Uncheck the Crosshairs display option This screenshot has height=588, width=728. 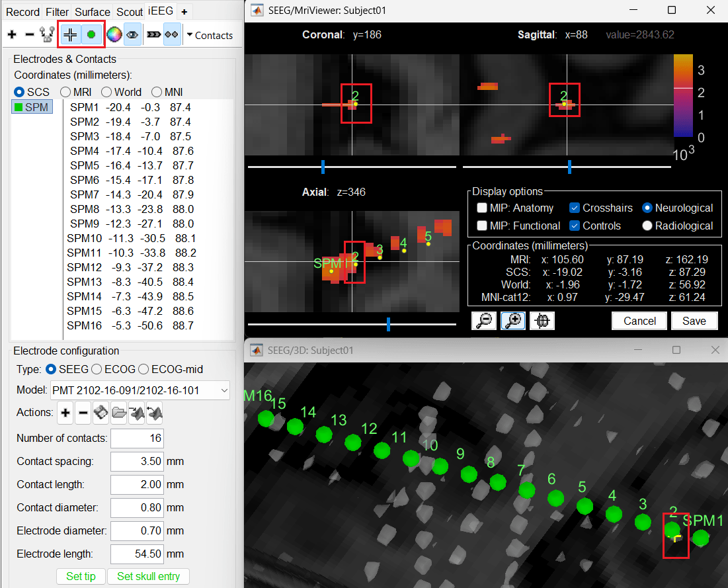coord(575,208)
